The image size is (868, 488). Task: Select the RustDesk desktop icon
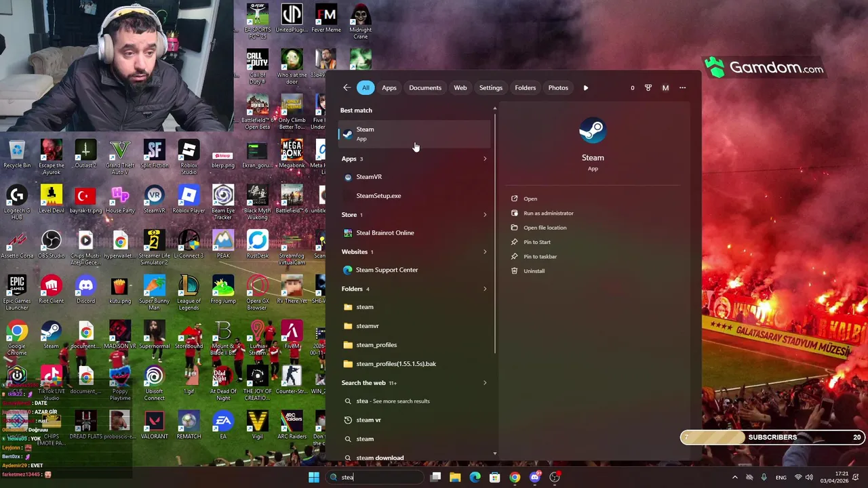pos(257,245)
